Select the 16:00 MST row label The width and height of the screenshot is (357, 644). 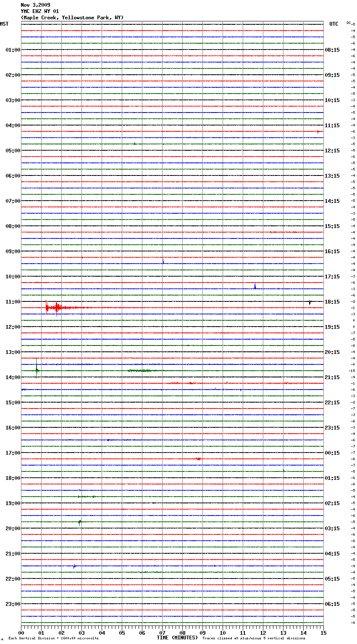[13, 427]
